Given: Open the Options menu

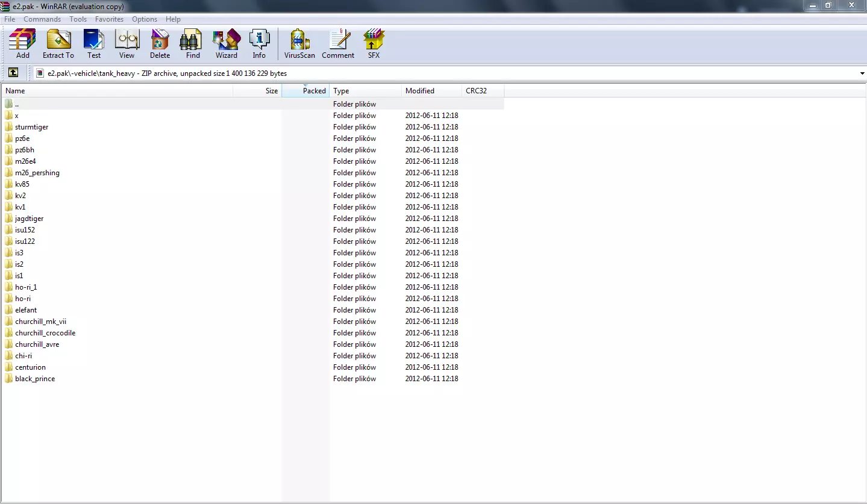Looking at the screenshot, I should (145, 19).
